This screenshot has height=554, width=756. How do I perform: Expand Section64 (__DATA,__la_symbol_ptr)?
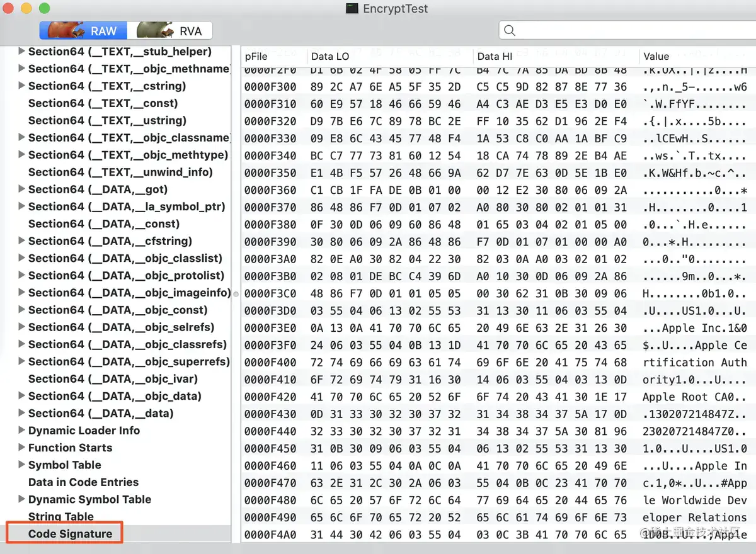[22, 206]
